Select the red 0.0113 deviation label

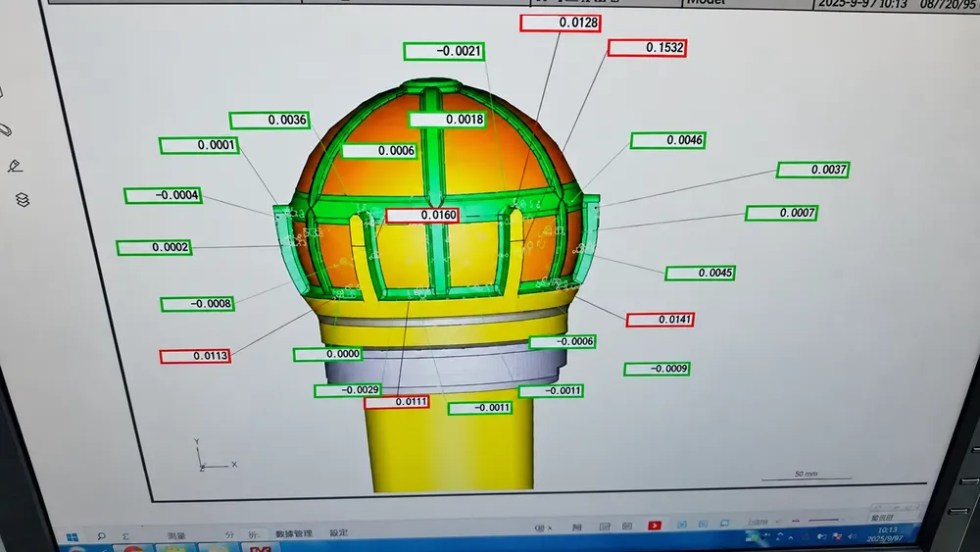(x=195, y=356)
